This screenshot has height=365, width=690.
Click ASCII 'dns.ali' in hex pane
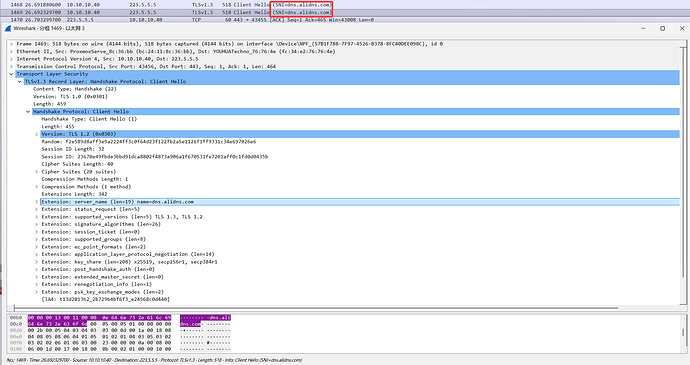pos(220,317)
